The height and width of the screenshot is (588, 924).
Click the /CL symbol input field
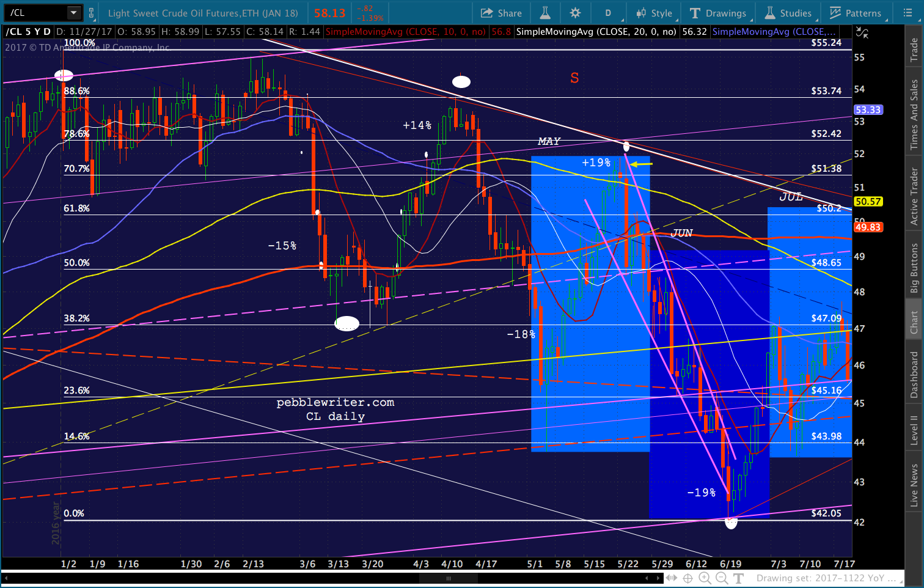[x=35, y=12]
